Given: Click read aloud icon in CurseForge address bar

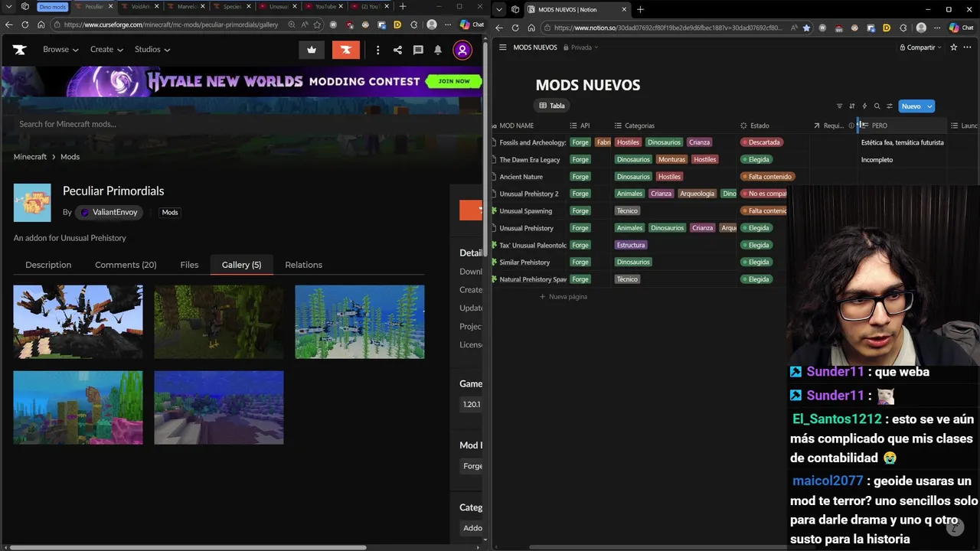Looking at the screenshot, I should 305,24.
